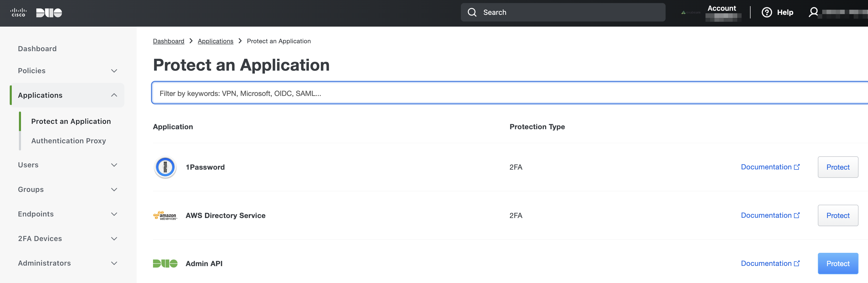Focus the Filter by keywords field

(510, 93)
